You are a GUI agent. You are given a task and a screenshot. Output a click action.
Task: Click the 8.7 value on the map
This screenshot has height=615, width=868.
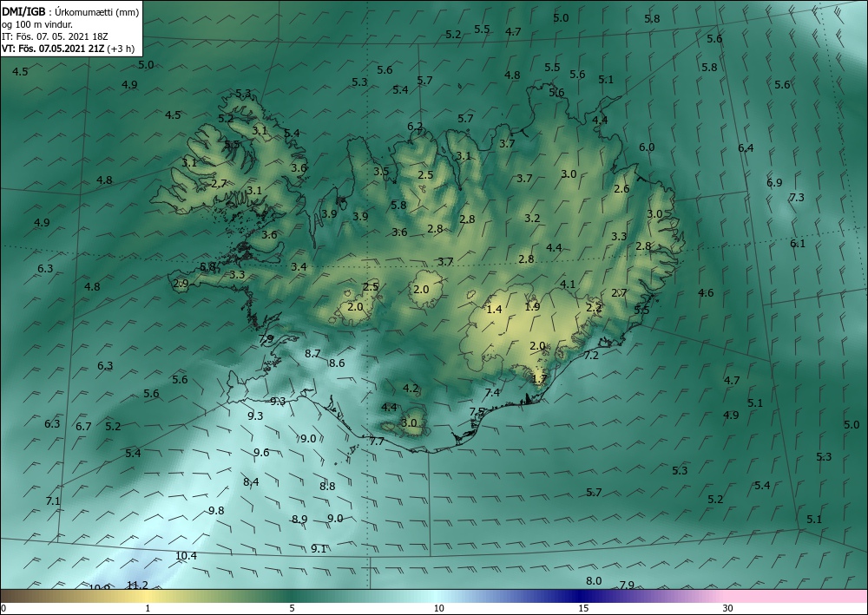tap(312, 353)
